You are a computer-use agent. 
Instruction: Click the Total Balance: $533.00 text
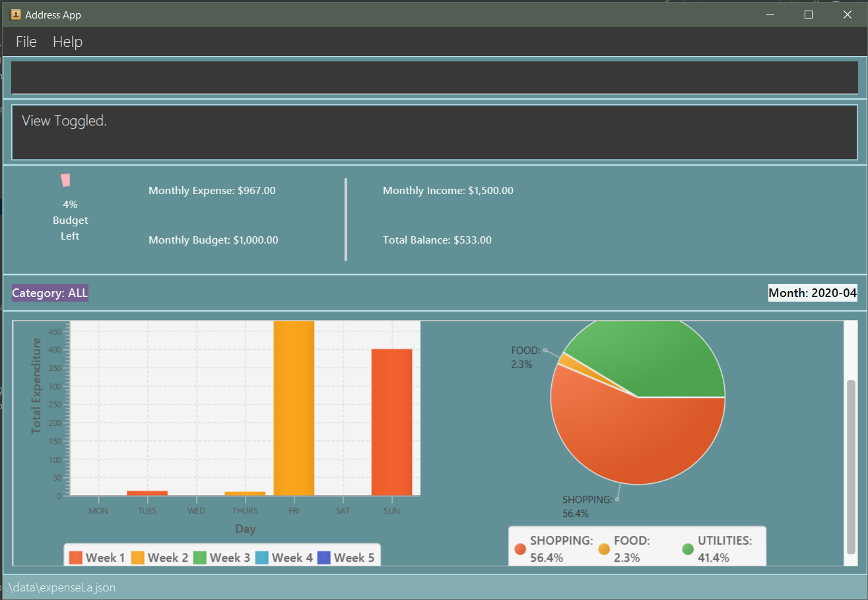[437, 240]
